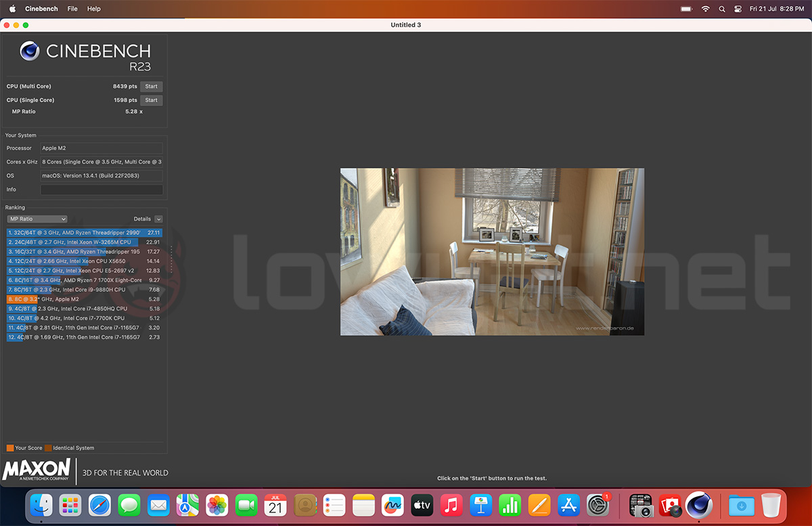
Task: Start the CPU Single Core test
Action: click(x=152, y=100)
